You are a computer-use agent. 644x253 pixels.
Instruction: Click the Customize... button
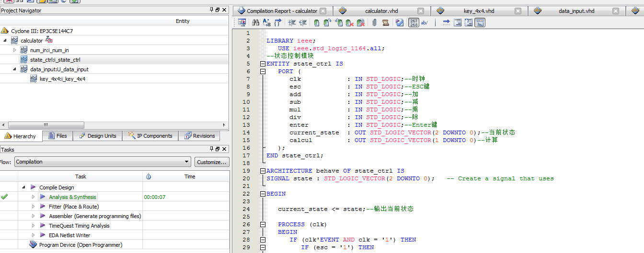click(211, 162)
